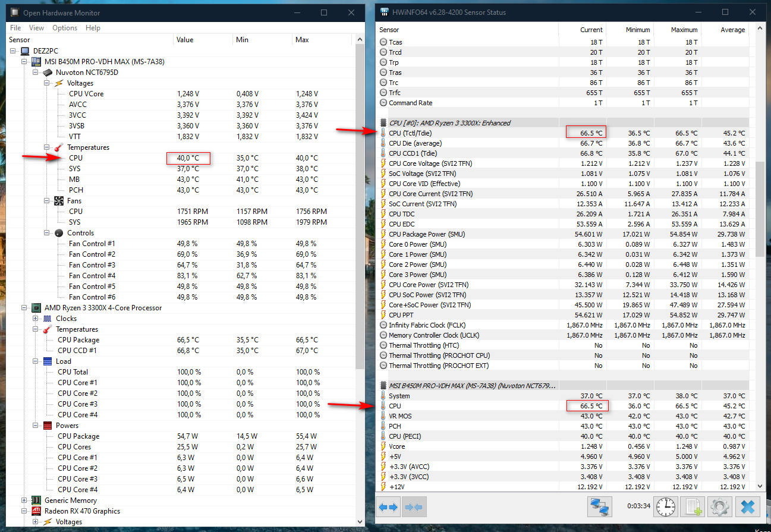
Task: Click the Minimum column header in HWiNFO
Action: click(x=631, y=30)
